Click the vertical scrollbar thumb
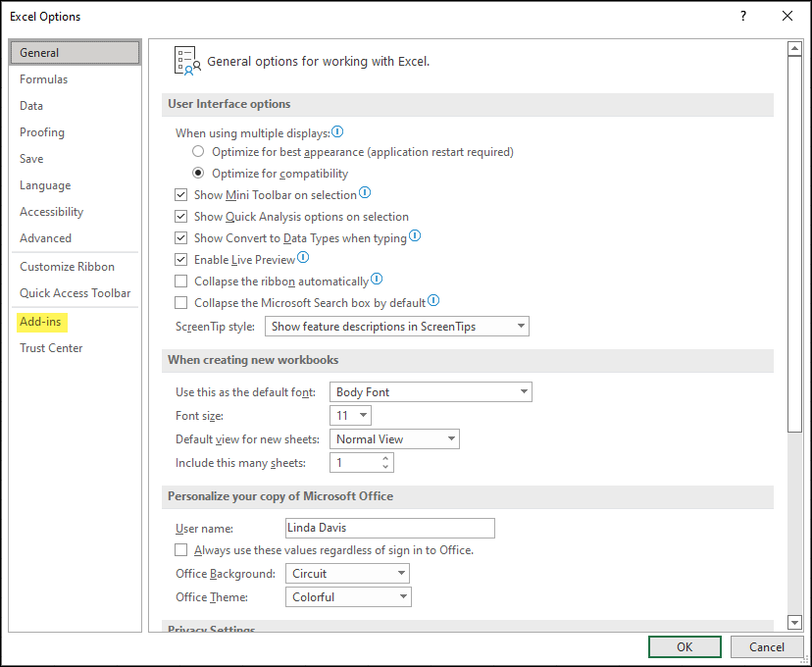The width and height of the screenshot is (812, 667). pos(794,244)
